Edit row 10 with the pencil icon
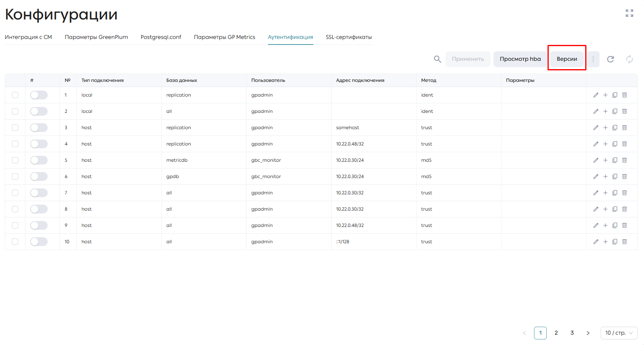Image resolution: width=644 pixels, height=345 pixels. coord(596,242)
